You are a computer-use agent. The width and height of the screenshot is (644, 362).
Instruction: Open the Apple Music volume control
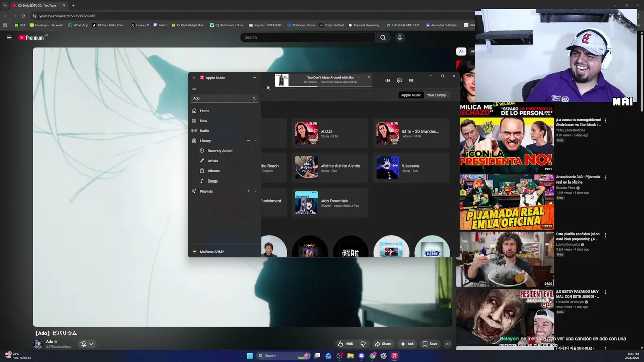click(x=387, y=80)
